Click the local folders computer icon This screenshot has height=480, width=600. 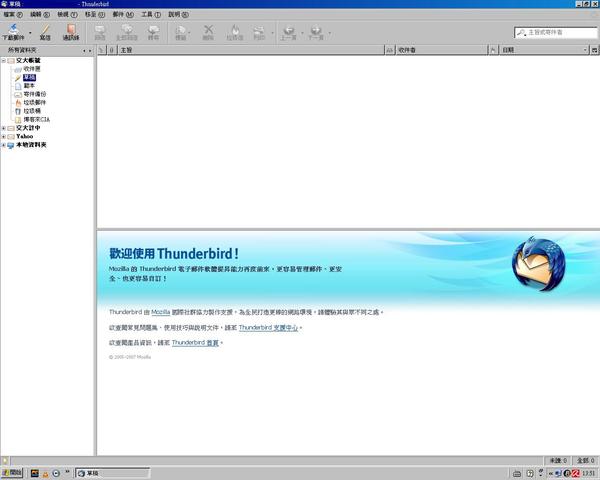click(x=11, y=145)
